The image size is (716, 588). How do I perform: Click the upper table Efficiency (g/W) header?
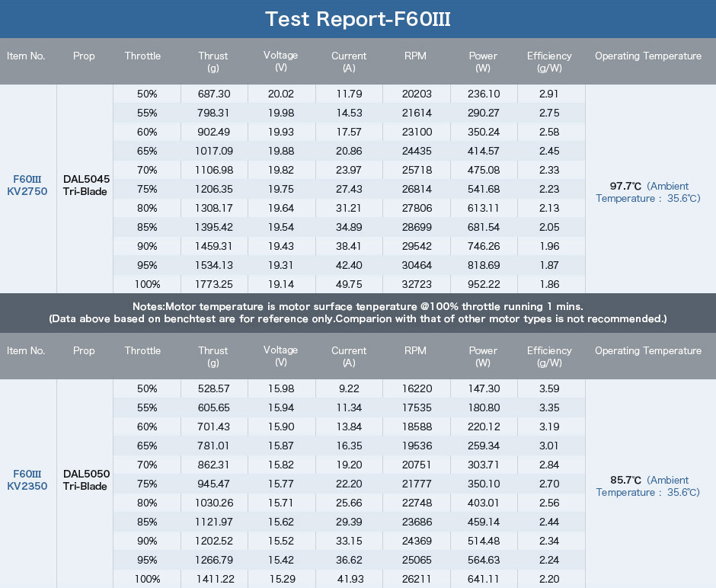click(x=549, y=62)
